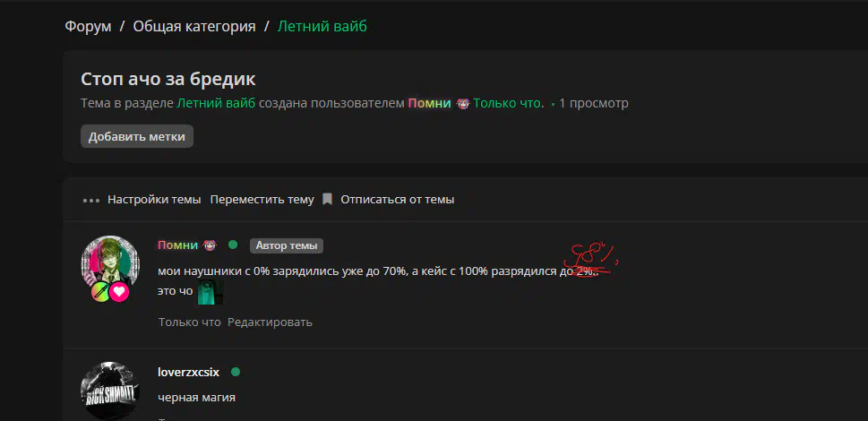The height and width of the screenshot is (421, 868).
Task: Open loverzxcsix's avatar picture
Action: [x=110, y=391]
